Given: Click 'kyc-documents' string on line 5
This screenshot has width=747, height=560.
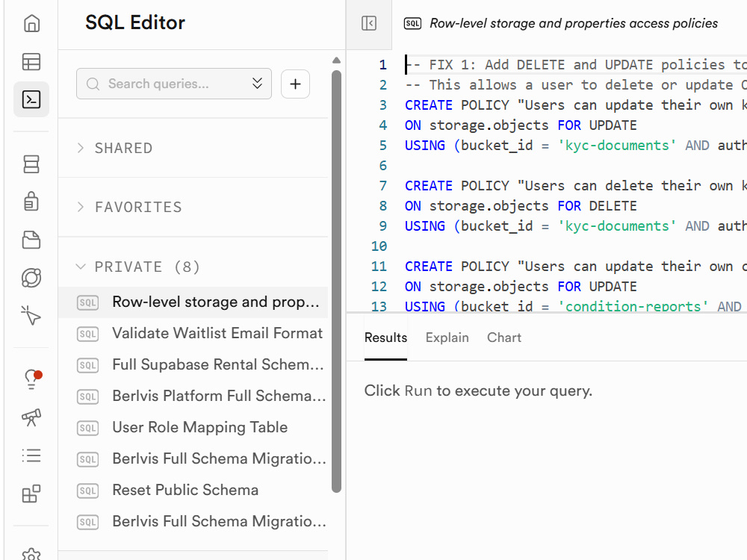Looking at the screenshot, I should click(617, 146).
